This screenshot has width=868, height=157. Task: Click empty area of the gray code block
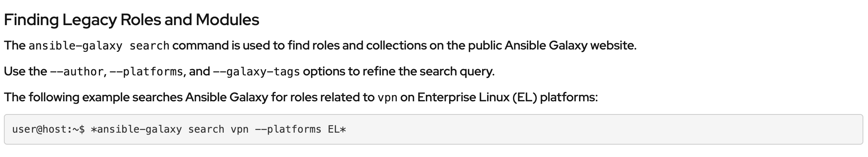pos(582,129)
